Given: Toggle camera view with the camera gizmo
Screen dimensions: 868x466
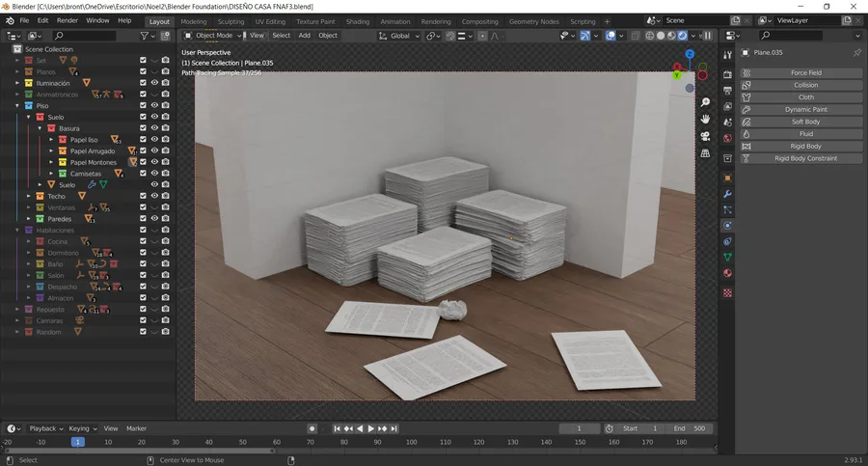Looking at the screenshot, I should pos(705,136).
